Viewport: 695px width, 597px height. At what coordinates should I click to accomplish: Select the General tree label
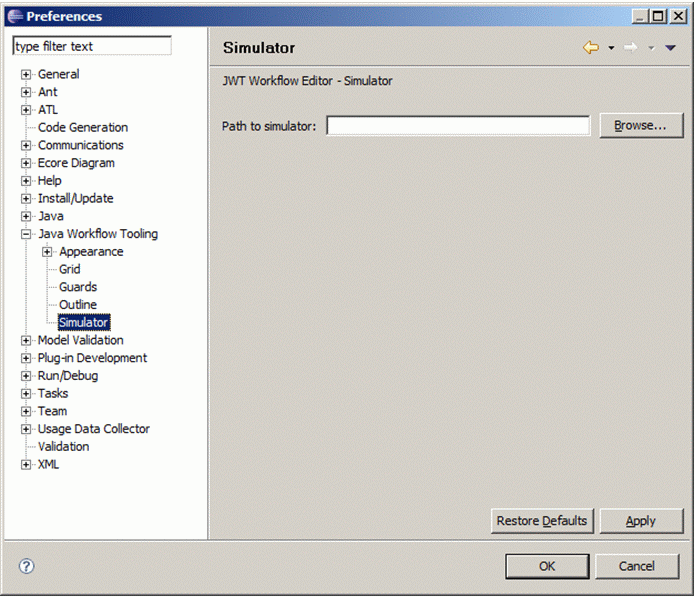[x=59, y=74]
